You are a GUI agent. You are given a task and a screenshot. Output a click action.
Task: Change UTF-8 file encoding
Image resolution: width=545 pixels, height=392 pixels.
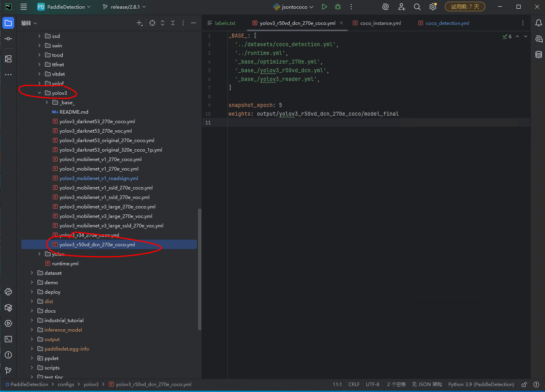pyautogui.click(x=373, y=384)
